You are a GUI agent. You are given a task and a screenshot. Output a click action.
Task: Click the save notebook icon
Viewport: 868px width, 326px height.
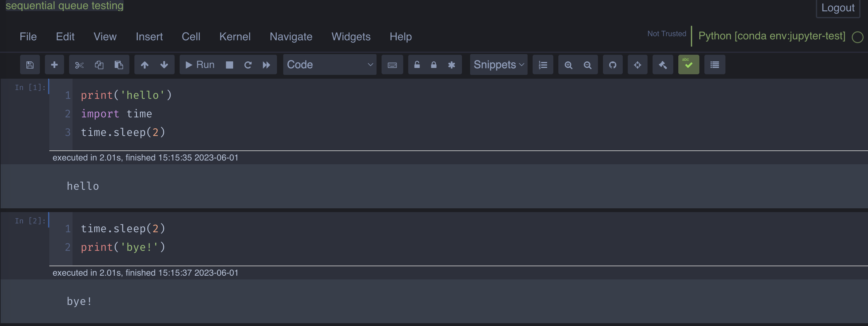tap(30, 65)
